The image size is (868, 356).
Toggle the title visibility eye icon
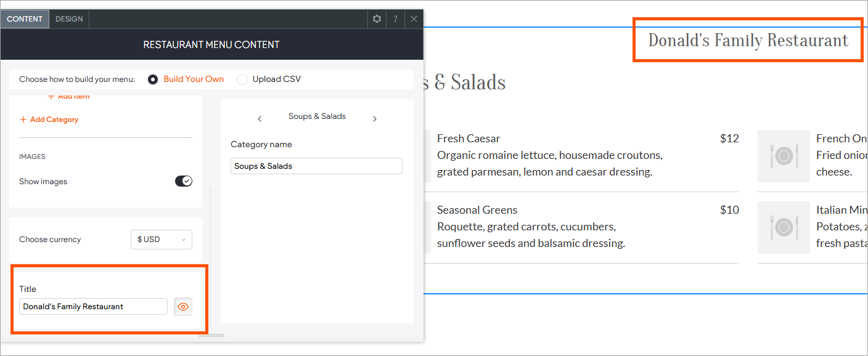[183, 307]
